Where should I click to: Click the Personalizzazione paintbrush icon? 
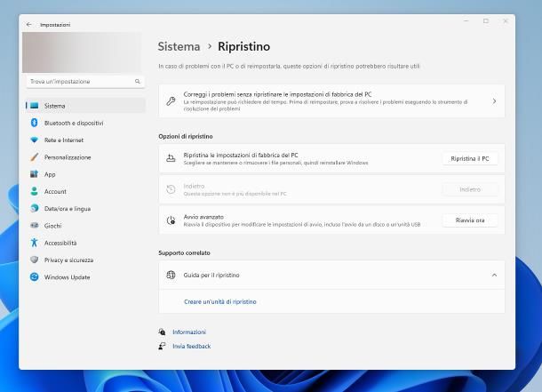tap(35, 157)
